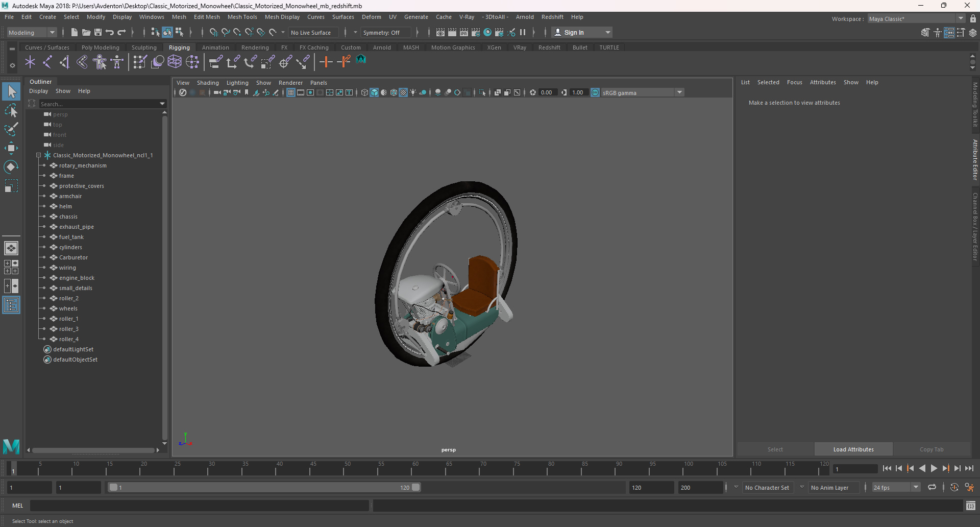Open animation preferences running-man icon
This screenshot has height=527, width=980.
(969, 487)
